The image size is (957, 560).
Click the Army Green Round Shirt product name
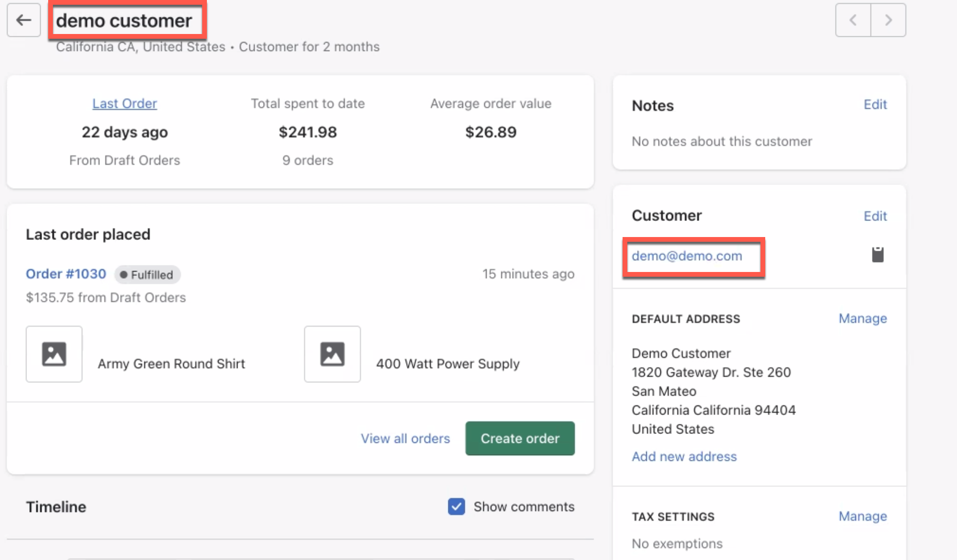click(171, 364)
